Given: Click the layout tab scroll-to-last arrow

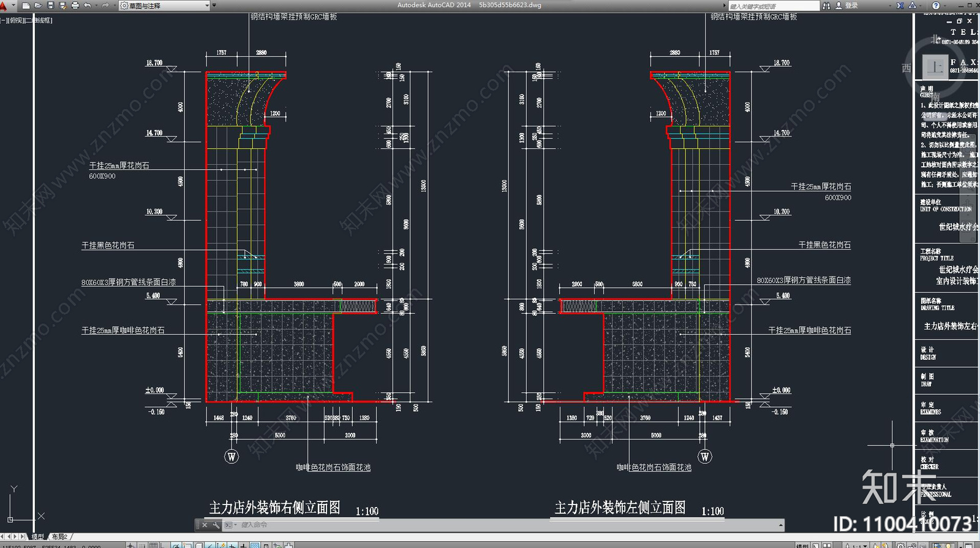Looking at the screenshot, I should click(x=23, y=536).
